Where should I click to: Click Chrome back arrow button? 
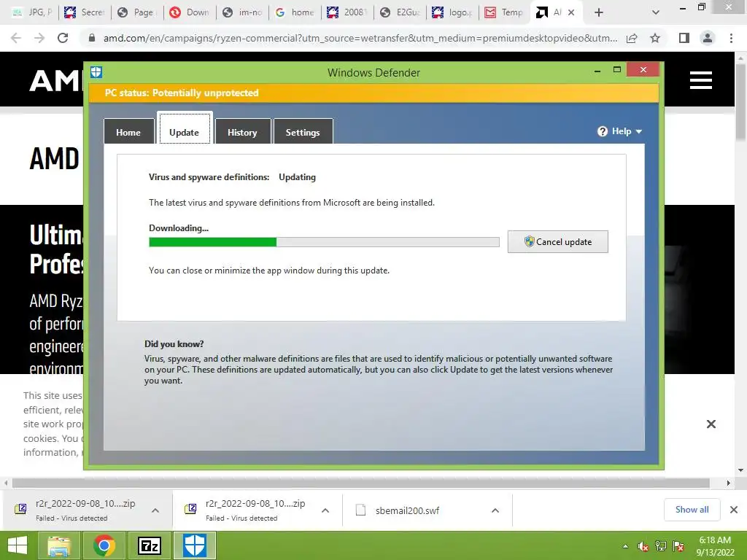point(16,38)
